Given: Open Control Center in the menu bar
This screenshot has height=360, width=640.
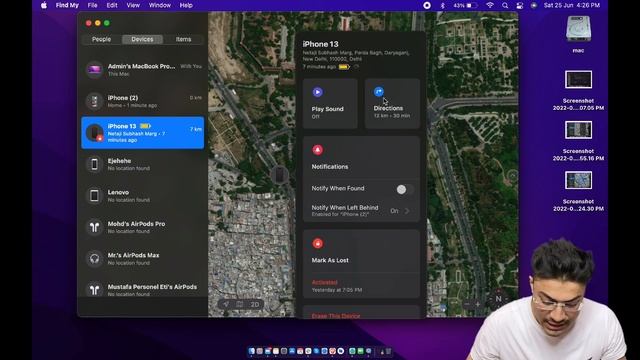Looking at the screenshot, I should click(x=520, y=5).
